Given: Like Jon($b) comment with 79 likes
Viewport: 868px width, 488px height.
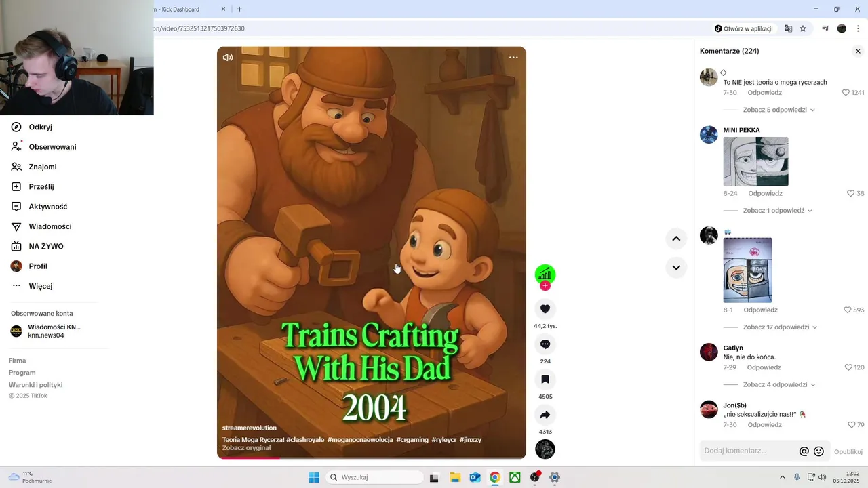Looking at the screenshot, I should coord(851,425).
